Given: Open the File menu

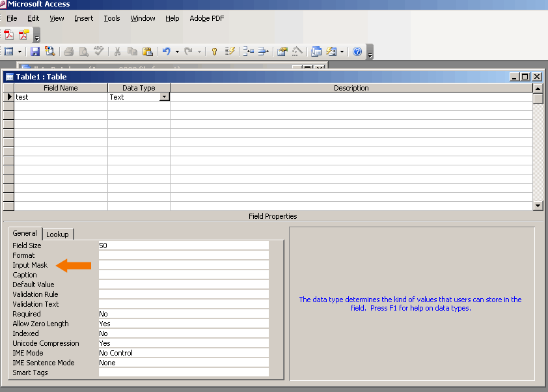Looking at the screenshot, I should (12, 18).
